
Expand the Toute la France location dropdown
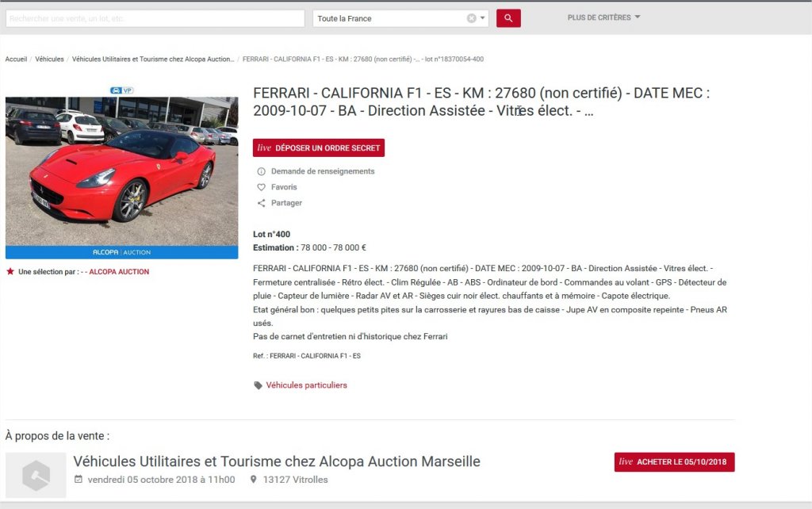484,17
